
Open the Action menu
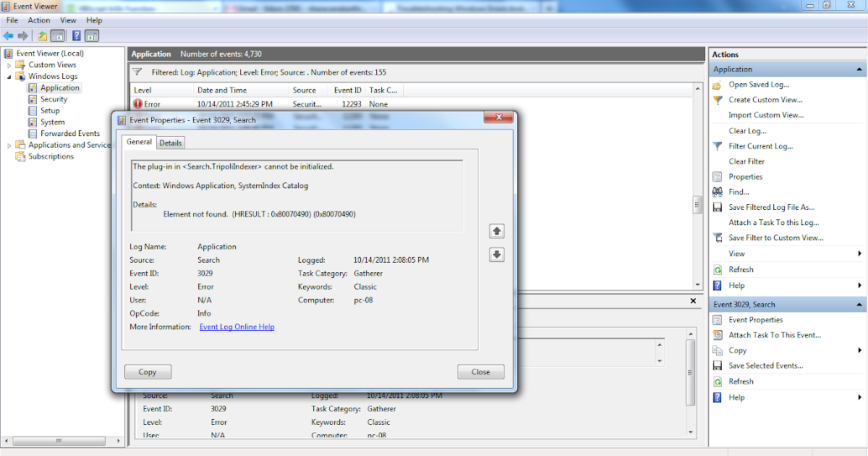coord(39,20)
